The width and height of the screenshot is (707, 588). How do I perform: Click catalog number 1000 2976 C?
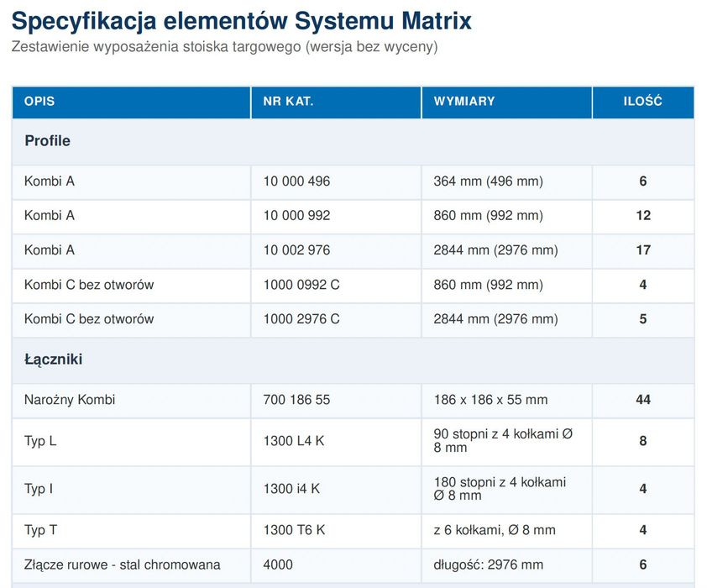click(x=301, y=319)
